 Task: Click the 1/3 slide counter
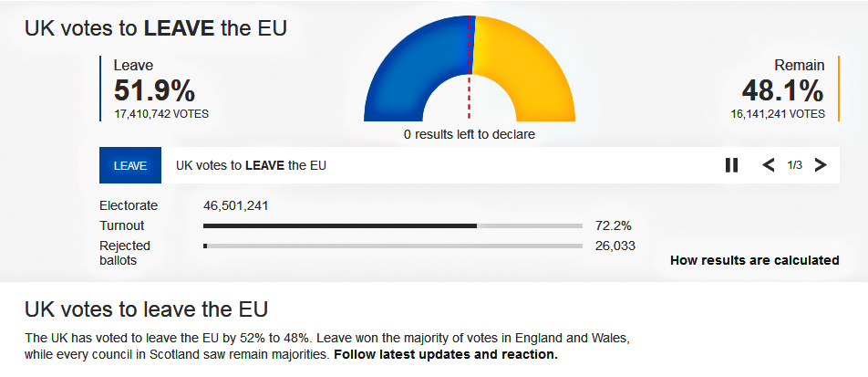tap(794, 165)
